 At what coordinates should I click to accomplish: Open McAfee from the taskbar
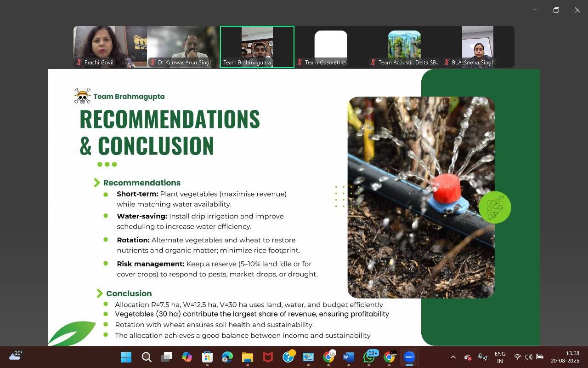pyautogui.click(x=267, y=357)
